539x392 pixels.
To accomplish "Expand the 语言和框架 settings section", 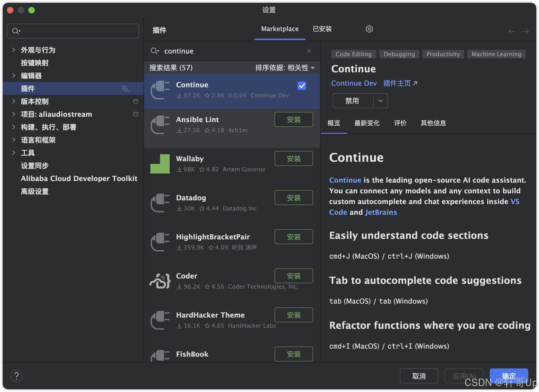I will [x=14, y=140].
